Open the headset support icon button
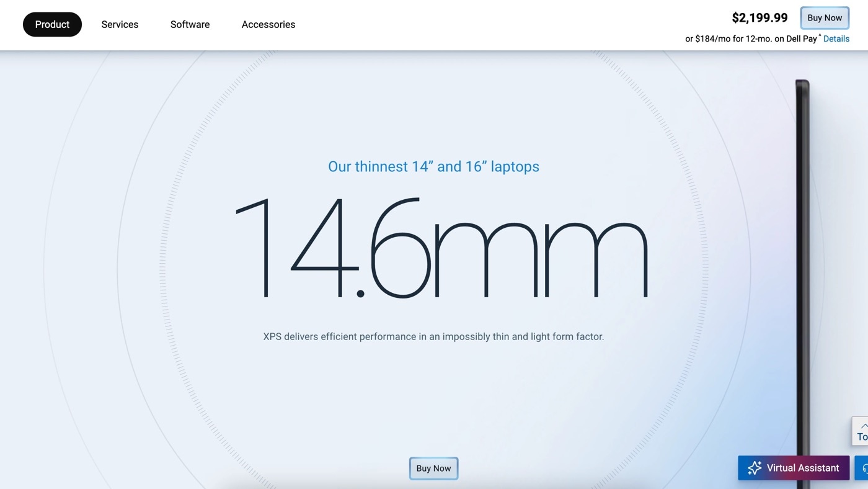Viewport: 868px width, 489px height. coord(862,468)
